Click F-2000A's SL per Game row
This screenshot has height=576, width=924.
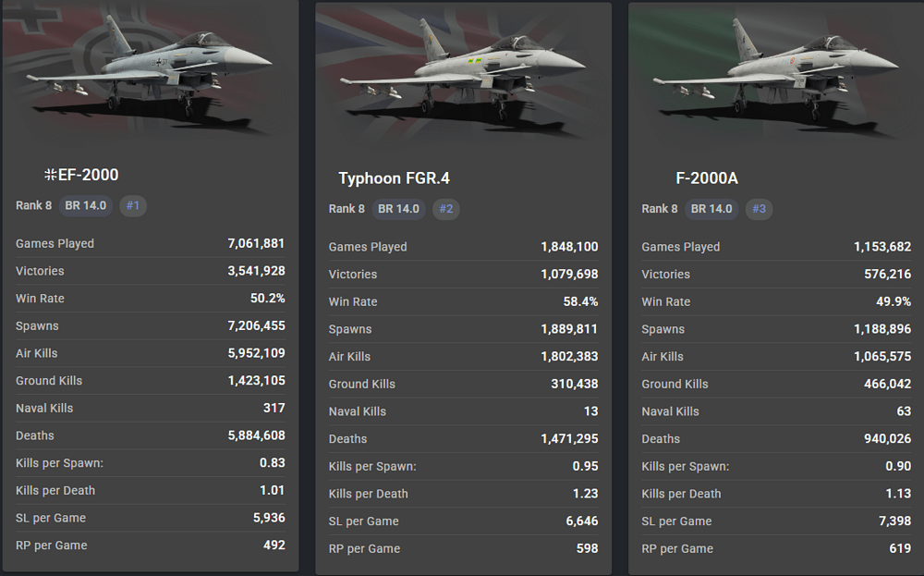(x=776, y=521)
